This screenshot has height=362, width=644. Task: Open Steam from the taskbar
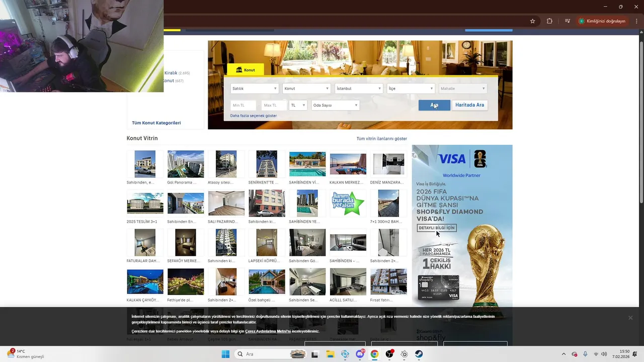click(x=419, y=354)
